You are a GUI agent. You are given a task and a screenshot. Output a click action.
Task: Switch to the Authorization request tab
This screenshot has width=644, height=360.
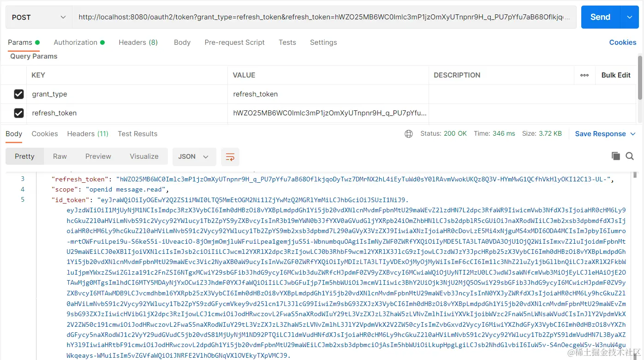(x=79, y=42)
